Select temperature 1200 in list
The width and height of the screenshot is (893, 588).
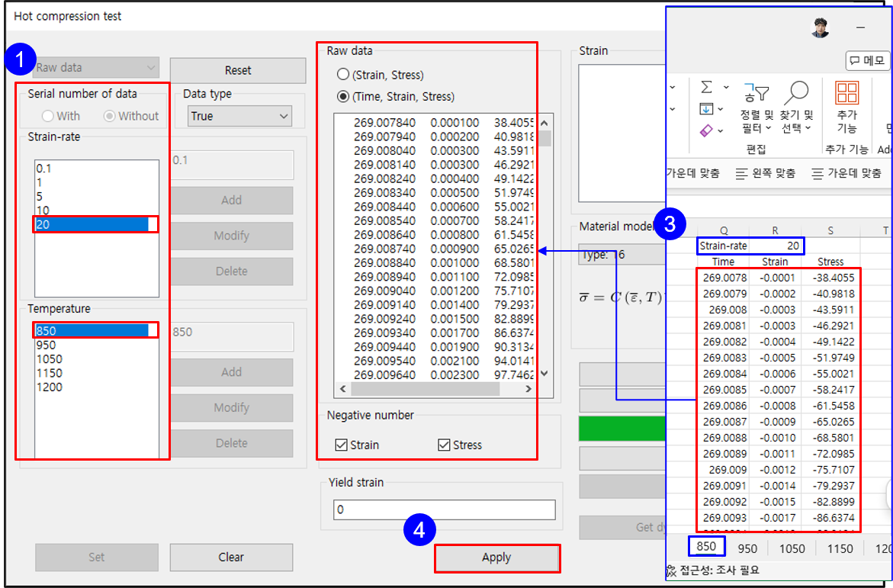(96, 387)
